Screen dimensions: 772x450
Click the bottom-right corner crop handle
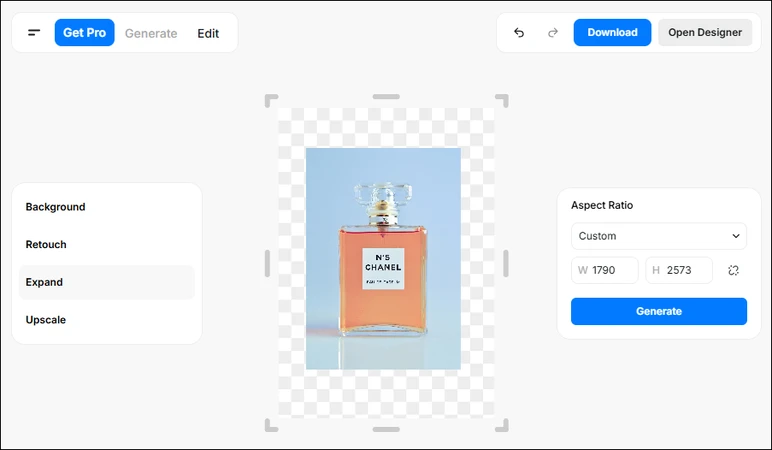pos(502,425)
